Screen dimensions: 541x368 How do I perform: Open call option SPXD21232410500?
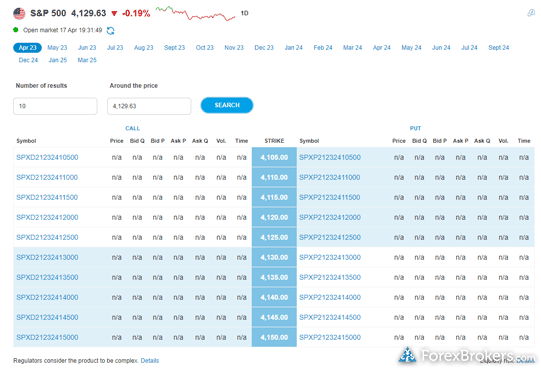tap(47, 157)
